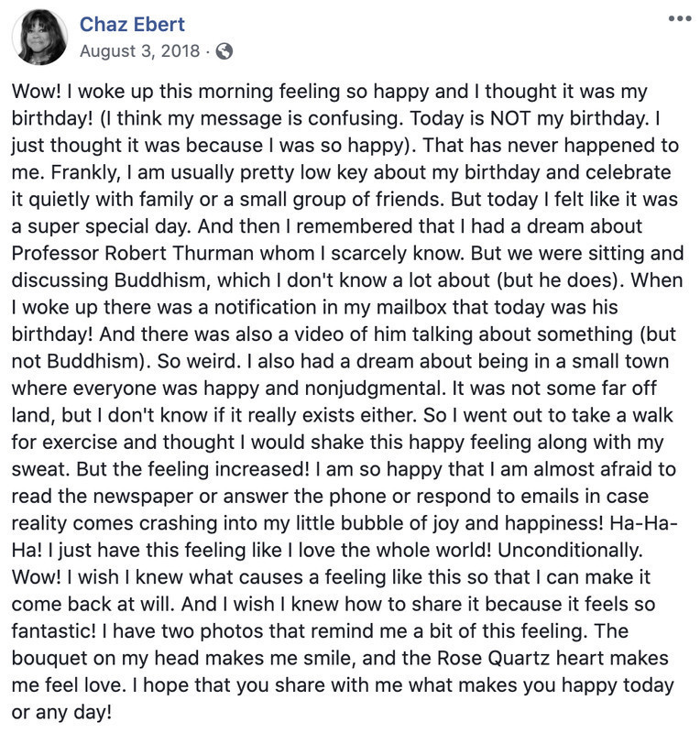
Task: Click the globe public privacy icon
Action: 224,51
